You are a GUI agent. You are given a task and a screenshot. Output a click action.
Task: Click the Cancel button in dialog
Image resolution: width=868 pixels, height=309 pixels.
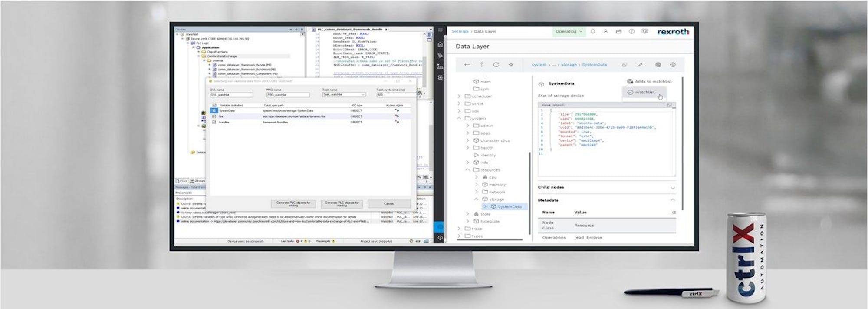[388, 203]
